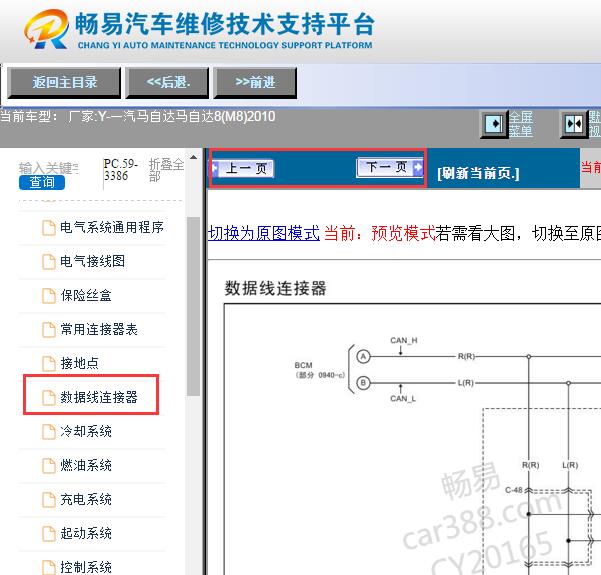Click the sidebar scroll up arrow
The width and height of the screenshot is (601, 575).
[194, 157]
